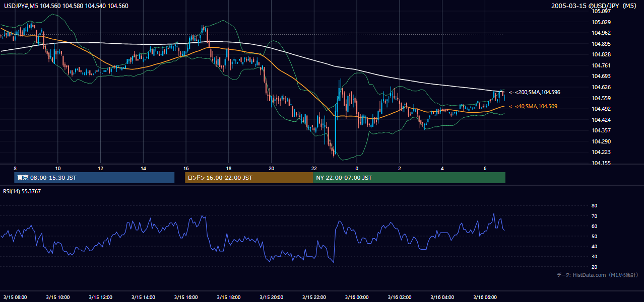Click RSI scale value 60
This screenshot has width=644, height=302.
point(594,226)
